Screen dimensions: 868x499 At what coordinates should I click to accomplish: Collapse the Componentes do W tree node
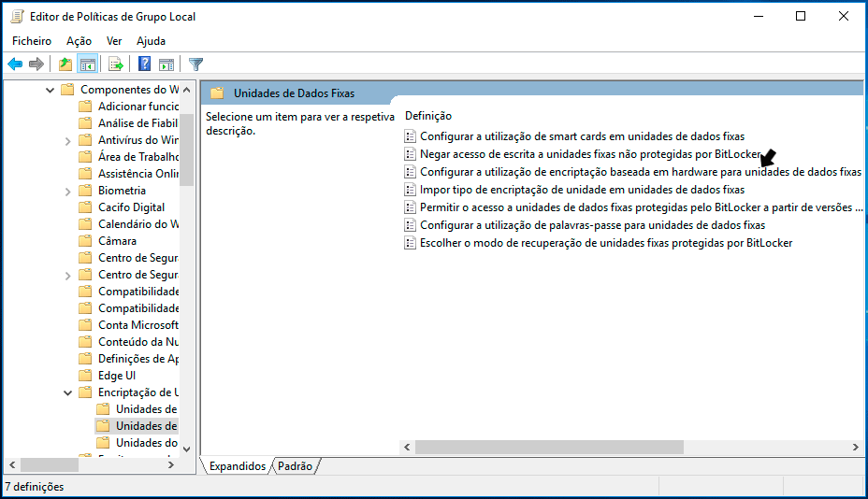click(50, 90)
